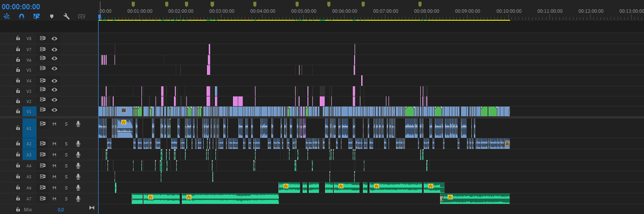
Task: Jump to 00:07:00:00 on time ruler
Action: pos(386,11)
